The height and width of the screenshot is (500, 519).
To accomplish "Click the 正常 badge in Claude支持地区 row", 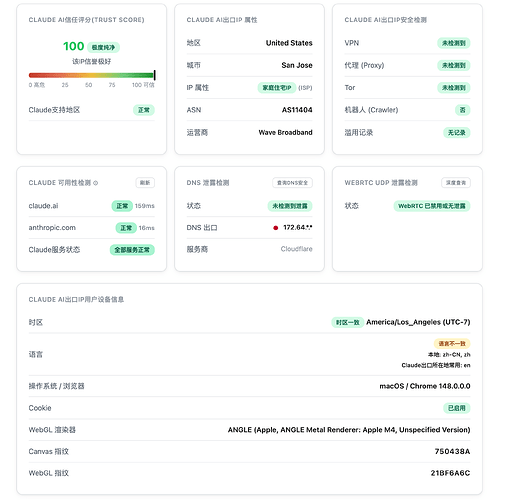I will point(144,110).
